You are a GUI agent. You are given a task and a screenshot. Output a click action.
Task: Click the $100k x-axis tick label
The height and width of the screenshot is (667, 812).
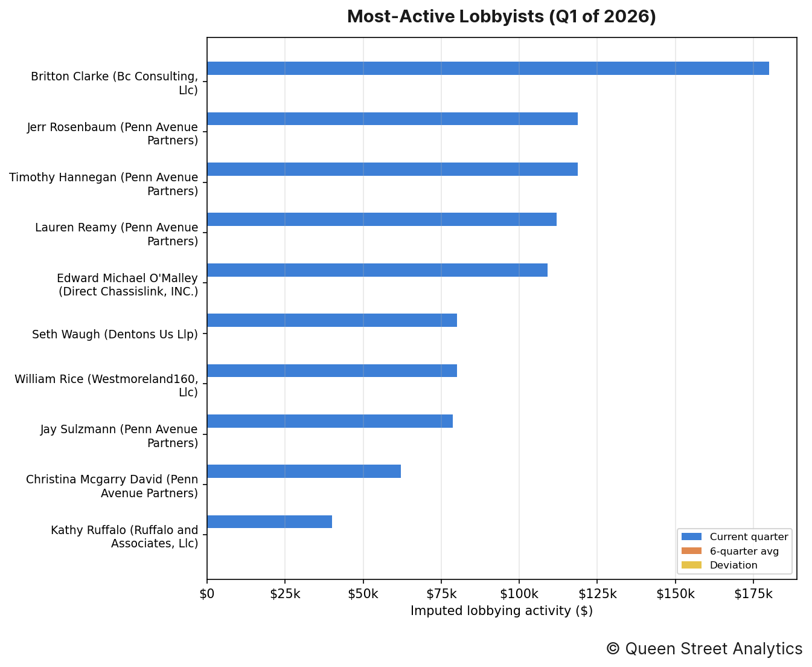[519, 594]
